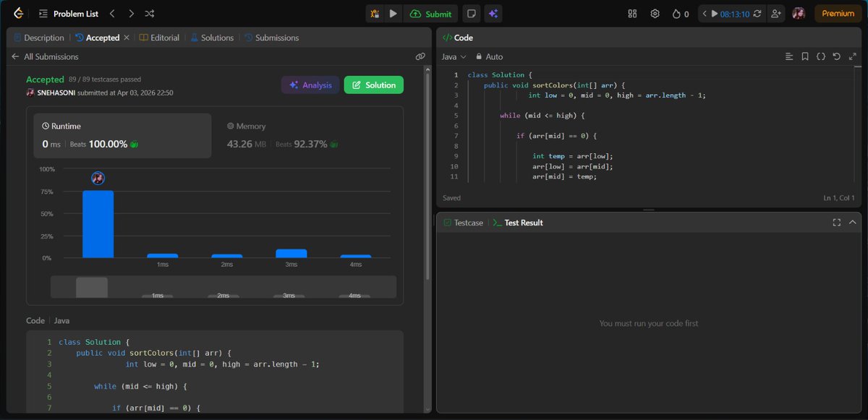Click the 3ms bar in runtime chart
The image size is (868, 420).
pos(291,254)
